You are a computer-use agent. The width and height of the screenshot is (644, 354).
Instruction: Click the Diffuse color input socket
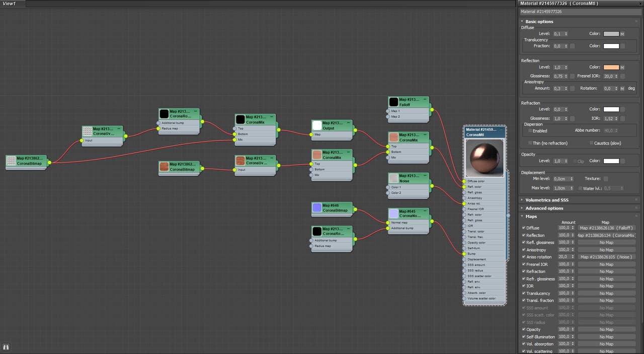click(464, 181)
